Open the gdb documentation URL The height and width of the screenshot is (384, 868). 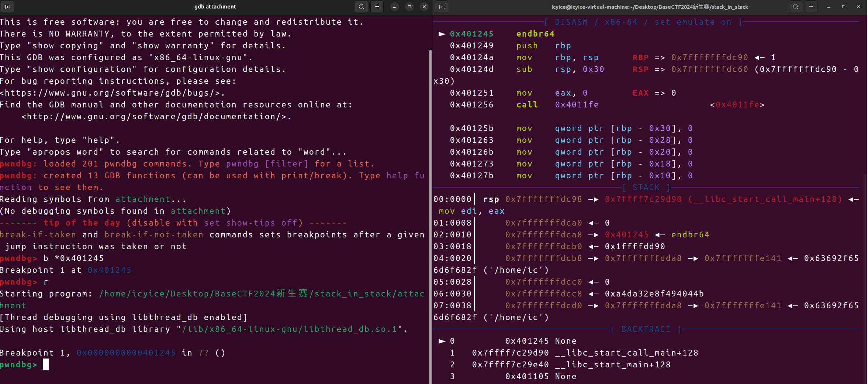click(x=156, y=117)
